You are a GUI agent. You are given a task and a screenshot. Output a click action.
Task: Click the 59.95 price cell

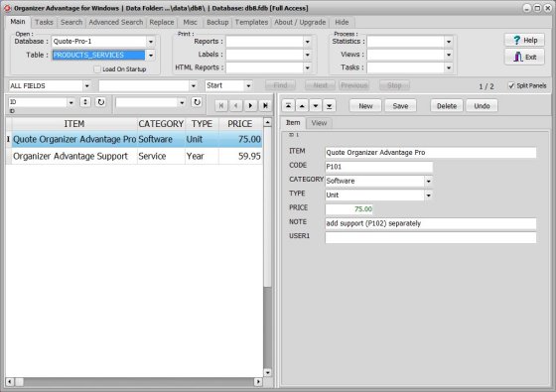click(x=240, y=157)
